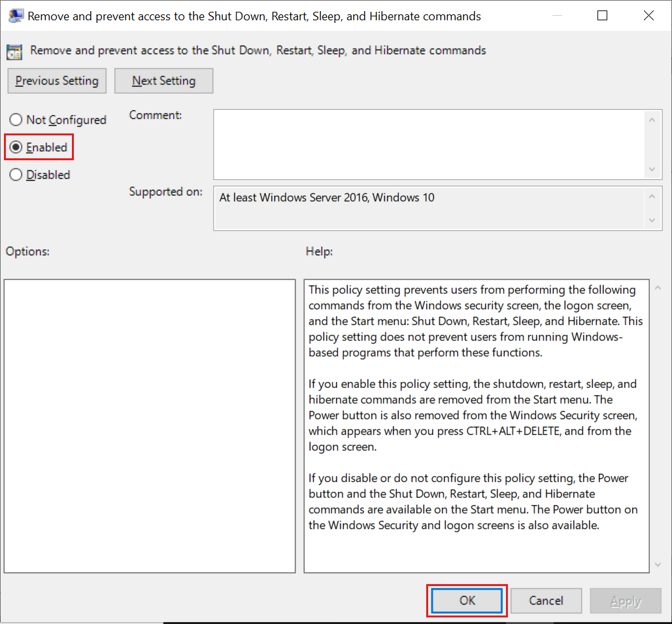Click the 'Help:' label
The width and height of the screenshot is (672, 624).
[x=319, y=251]
